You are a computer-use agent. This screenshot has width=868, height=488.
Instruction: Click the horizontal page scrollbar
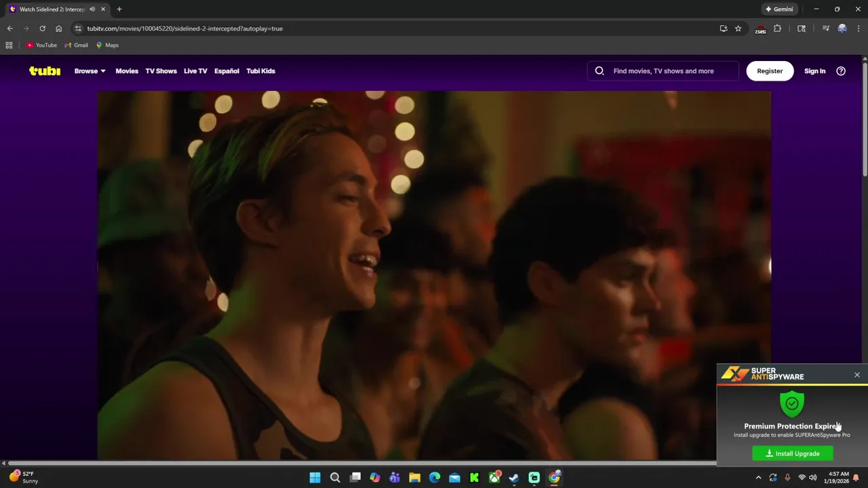click(361, 464)
